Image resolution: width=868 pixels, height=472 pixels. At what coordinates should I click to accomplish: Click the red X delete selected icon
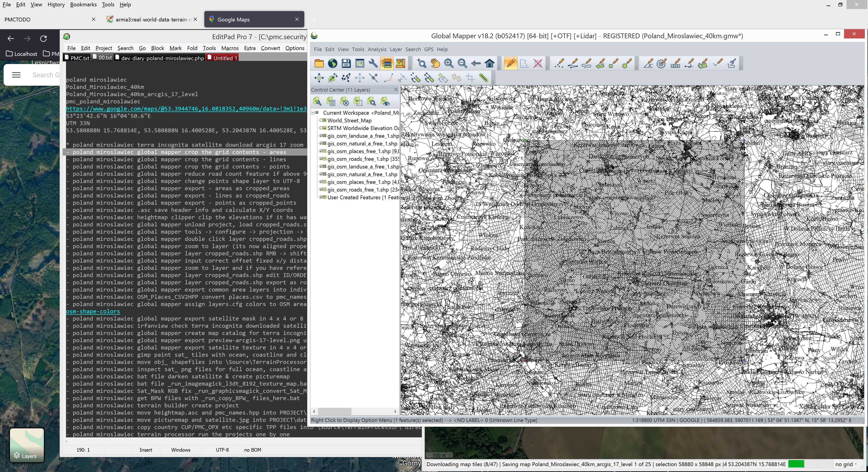click(538, 63)
